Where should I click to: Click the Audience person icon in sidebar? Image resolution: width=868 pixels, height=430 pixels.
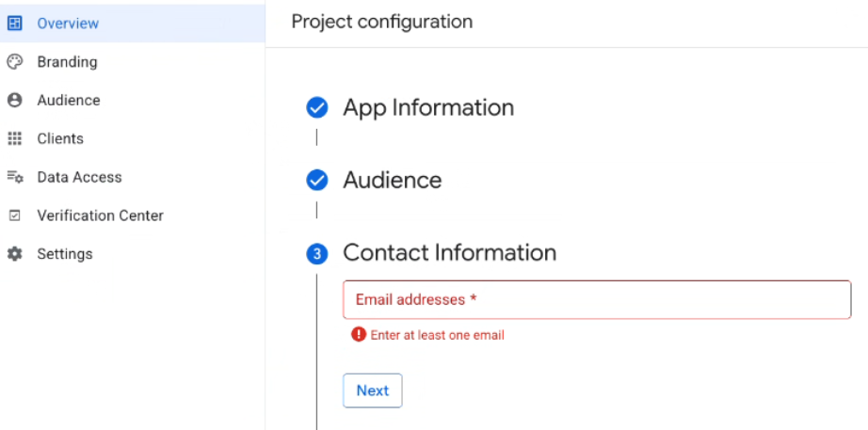pyautogui.click(x=14, y=101)
